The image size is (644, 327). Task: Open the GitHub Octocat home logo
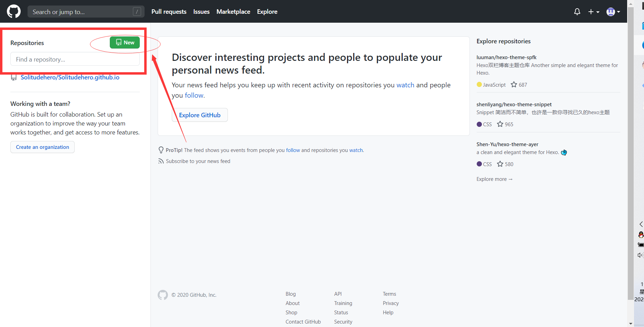tap(14, 11)
